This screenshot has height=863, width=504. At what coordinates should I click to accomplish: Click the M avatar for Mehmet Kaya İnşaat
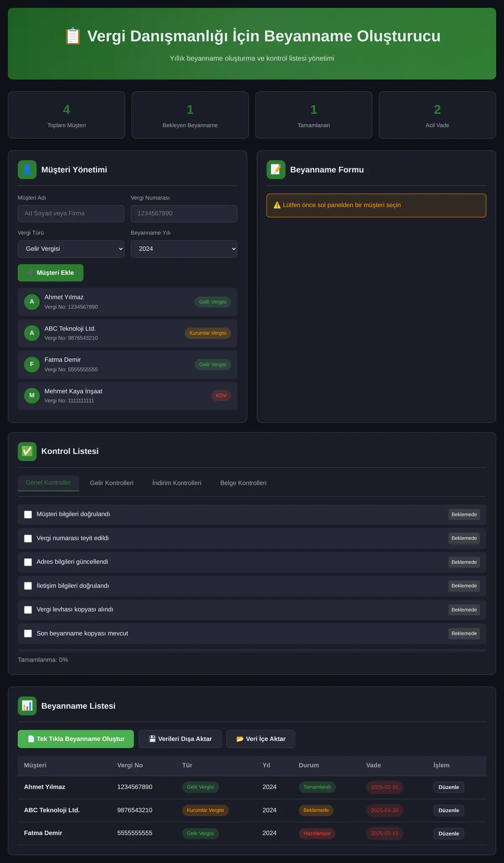[32, 396]
